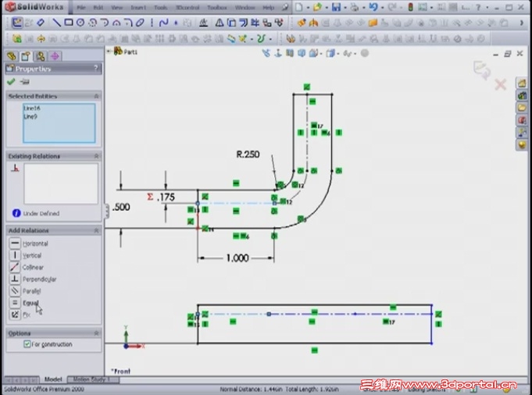This screenshot has width=532, height=395.
Task: Select Line16 in Selected Entities
Action: tap(32, 109)
